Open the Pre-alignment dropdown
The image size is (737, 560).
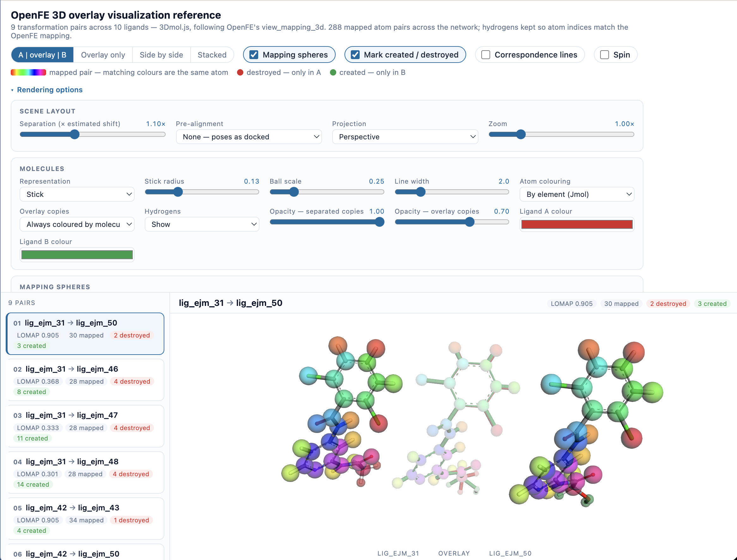tap(249, 137)
